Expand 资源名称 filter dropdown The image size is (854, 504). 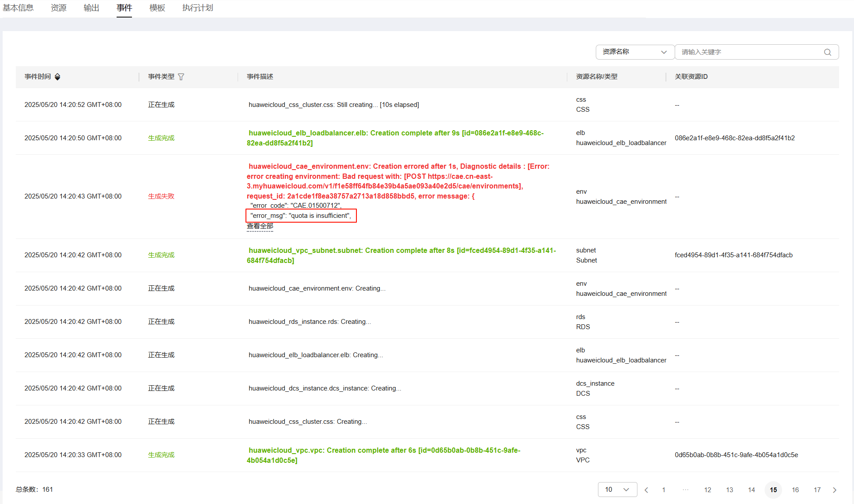point(634,52)
